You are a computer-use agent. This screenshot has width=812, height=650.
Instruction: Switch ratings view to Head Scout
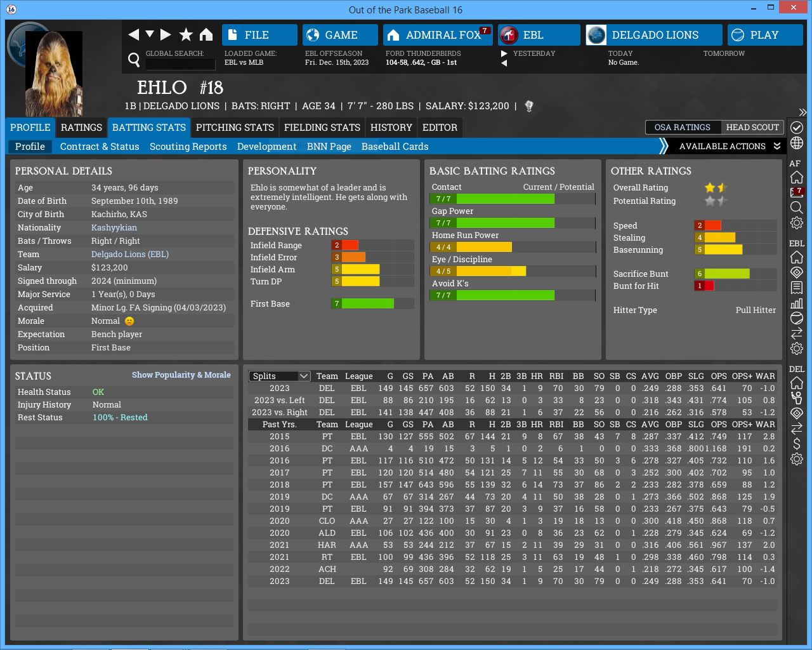(752, 127)
